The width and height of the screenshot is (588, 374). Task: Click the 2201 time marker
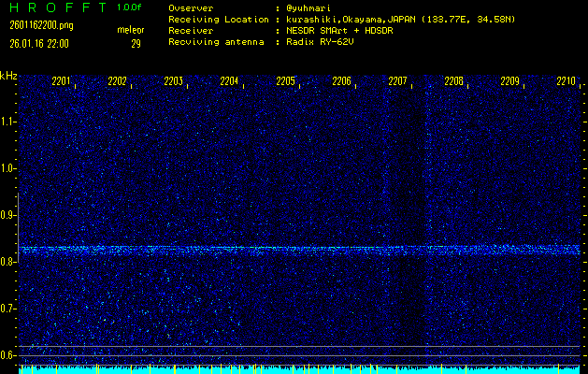[62, 81]
